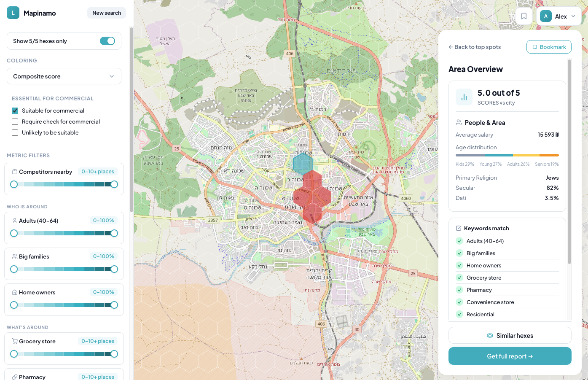588x380 pixels.
Task: Click the Pharmacy 0–10+ places badge
Action: point(98,377)
